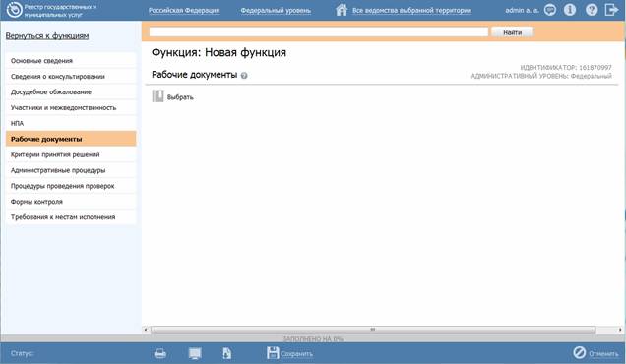Image resolution: width=626 pixels, height=364 pixels.
Task: Click the search input field
Action: (x=319, y=32)
